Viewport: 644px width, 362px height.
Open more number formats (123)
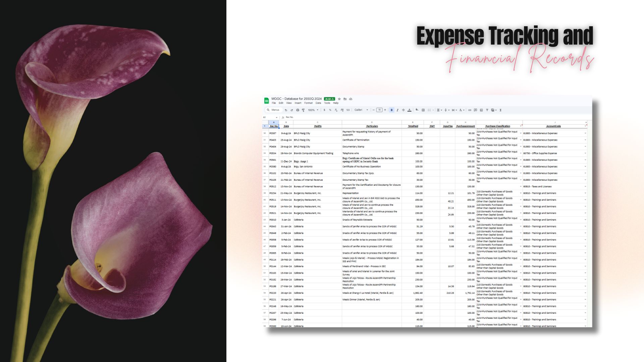point(348,110)
